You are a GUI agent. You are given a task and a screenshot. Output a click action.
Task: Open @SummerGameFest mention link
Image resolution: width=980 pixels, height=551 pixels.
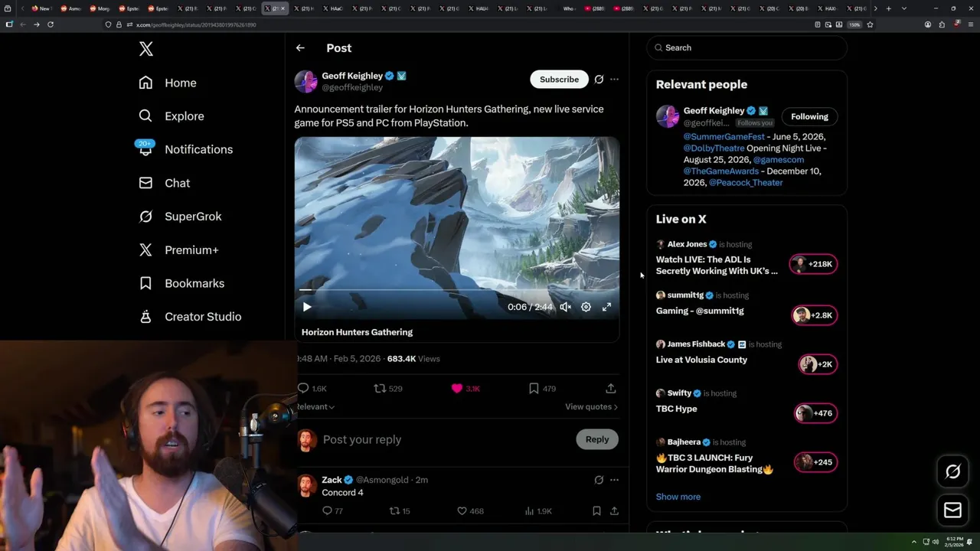coord(724,137)
